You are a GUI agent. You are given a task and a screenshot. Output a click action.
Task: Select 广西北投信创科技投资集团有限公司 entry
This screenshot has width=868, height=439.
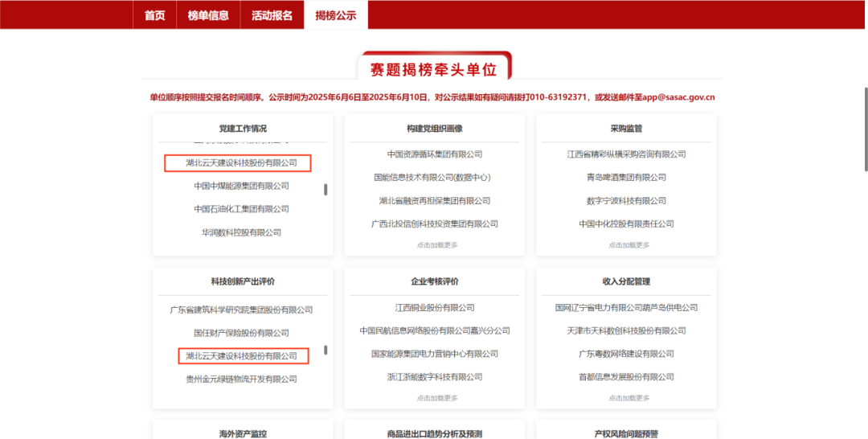click(435, 224)
